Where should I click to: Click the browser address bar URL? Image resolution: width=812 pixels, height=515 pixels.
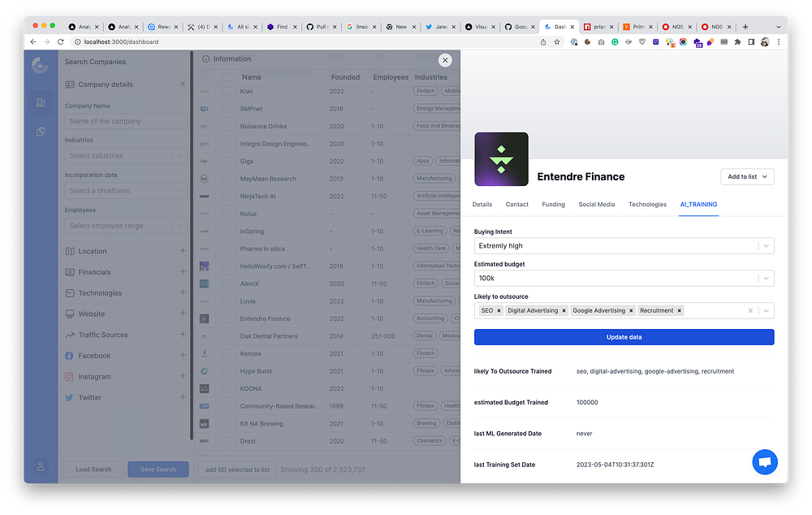coord(121,42)
